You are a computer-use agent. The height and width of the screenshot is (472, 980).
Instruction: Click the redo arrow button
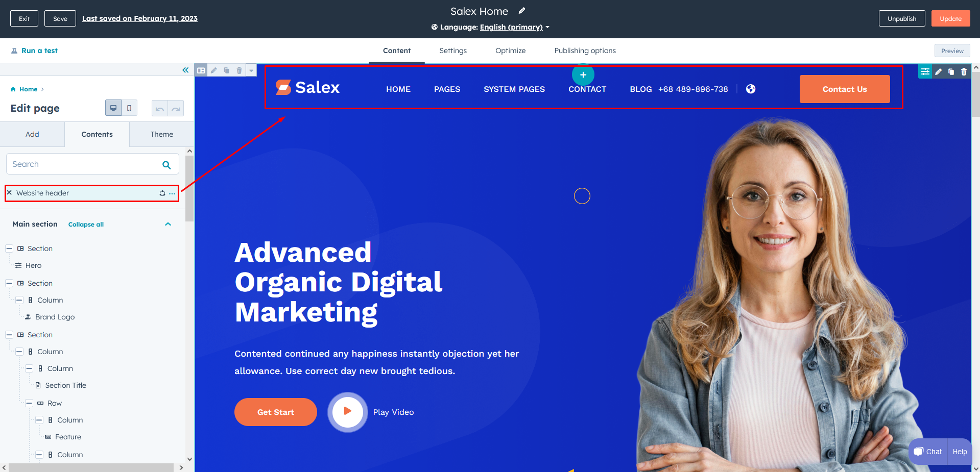176,109
